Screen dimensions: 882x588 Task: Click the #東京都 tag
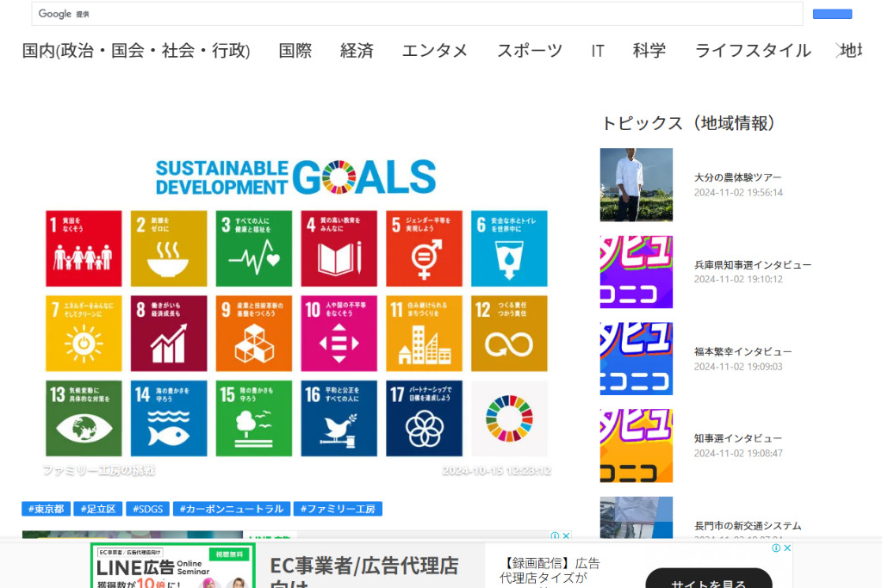[x=47, y=509]
